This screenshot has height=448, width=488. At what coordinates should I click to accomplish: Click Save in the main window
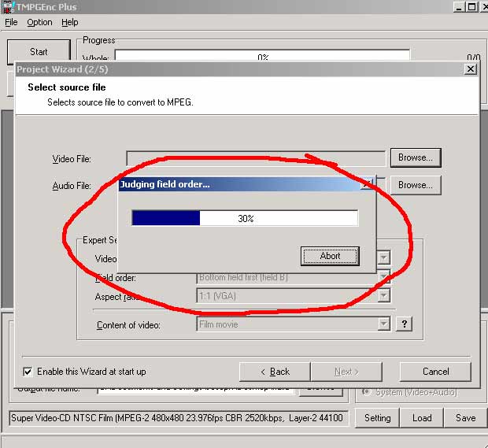[466, 417]
